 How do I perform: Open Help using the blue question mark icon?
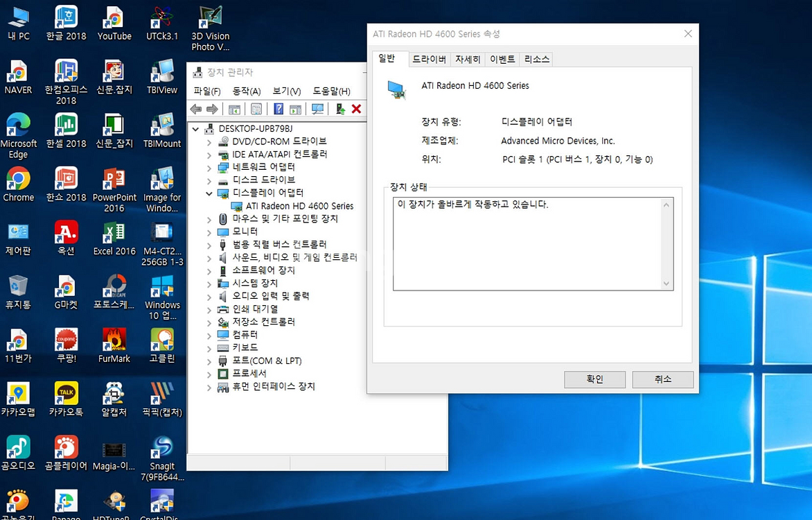point(279,109)
